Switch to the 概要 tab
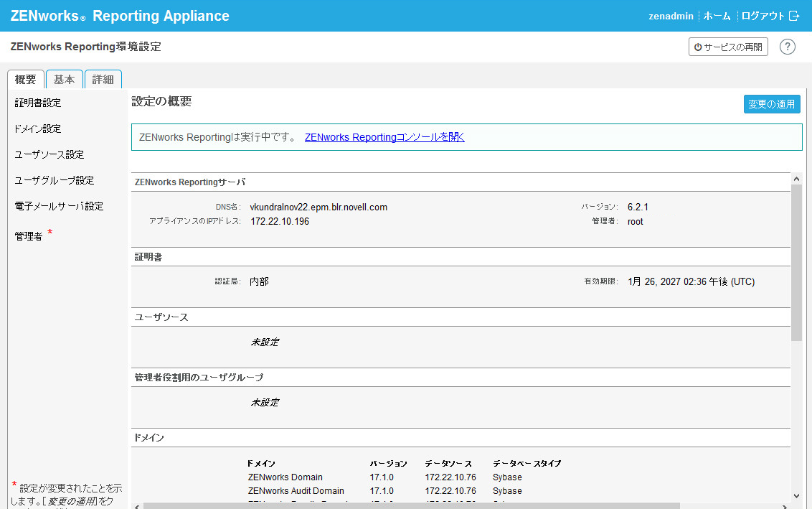The height and width of the screenshot is (509, 812). (x=26, y=80)
